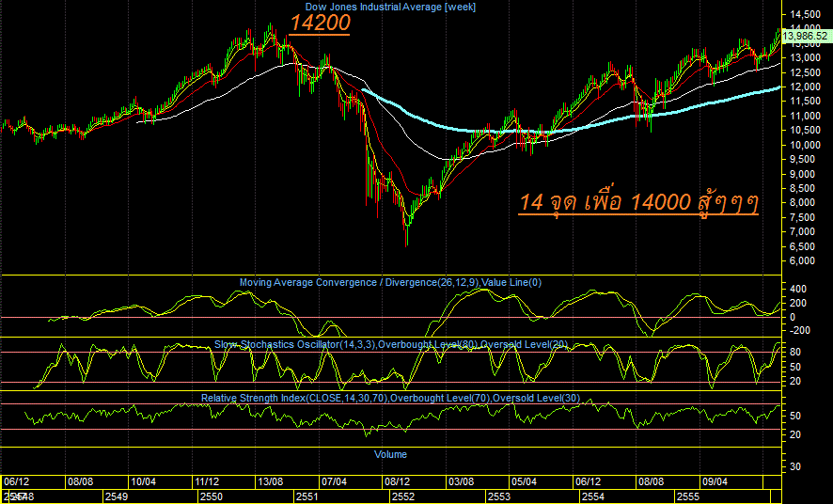The width and height of the screenshot is (833, 504).
Task: Click the orange 14200 annotation text
Action: 321,23
